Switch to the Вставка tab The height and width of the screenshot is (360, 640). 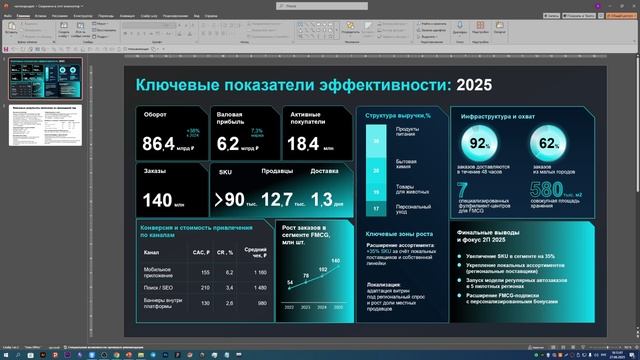[x=40, y=16]
